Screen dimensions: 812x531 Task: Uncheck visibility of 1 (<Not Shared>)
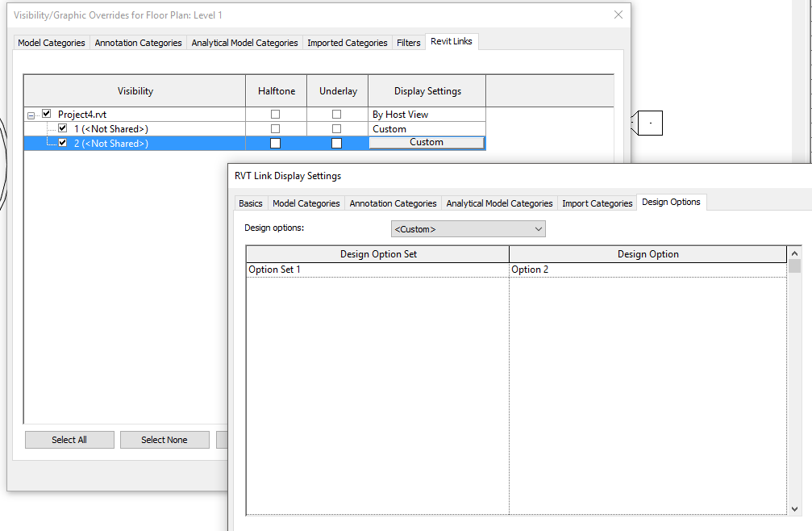[x=62, y=128]
